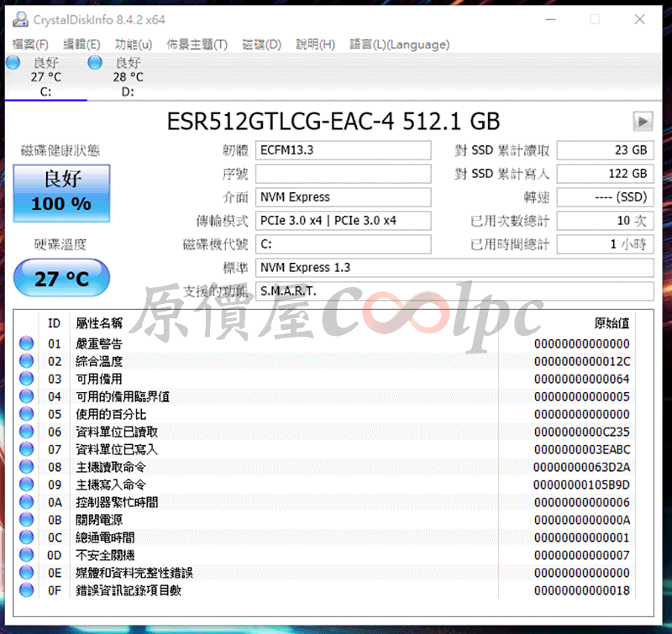Click status orb for attribute 03 可用備用
This screenshot has width=672, height=634.
point(27,379)
